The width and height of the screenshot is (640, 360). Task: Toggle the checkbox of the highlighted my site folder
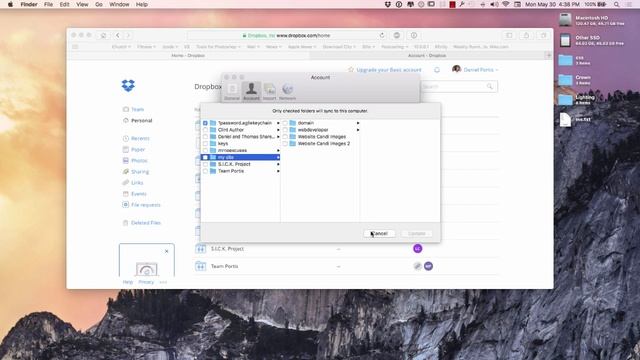(x=205, y=157)
